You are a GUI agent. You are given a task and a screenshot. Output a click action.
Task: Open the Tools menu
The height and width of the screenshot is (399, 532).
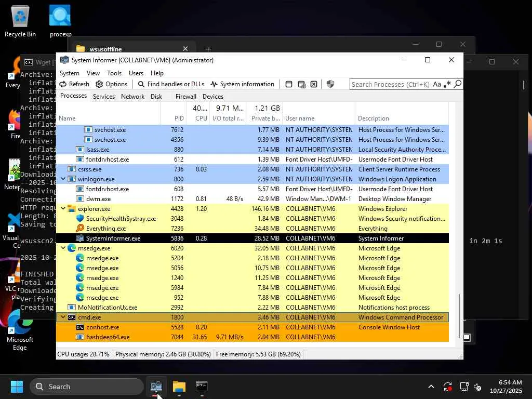coord(114,73)
